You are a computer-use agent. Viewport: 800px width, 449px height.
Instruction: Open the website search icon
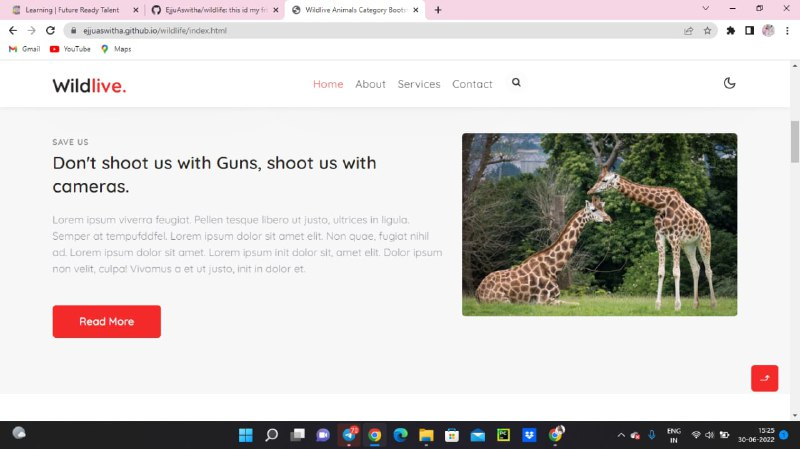point(516,83)
